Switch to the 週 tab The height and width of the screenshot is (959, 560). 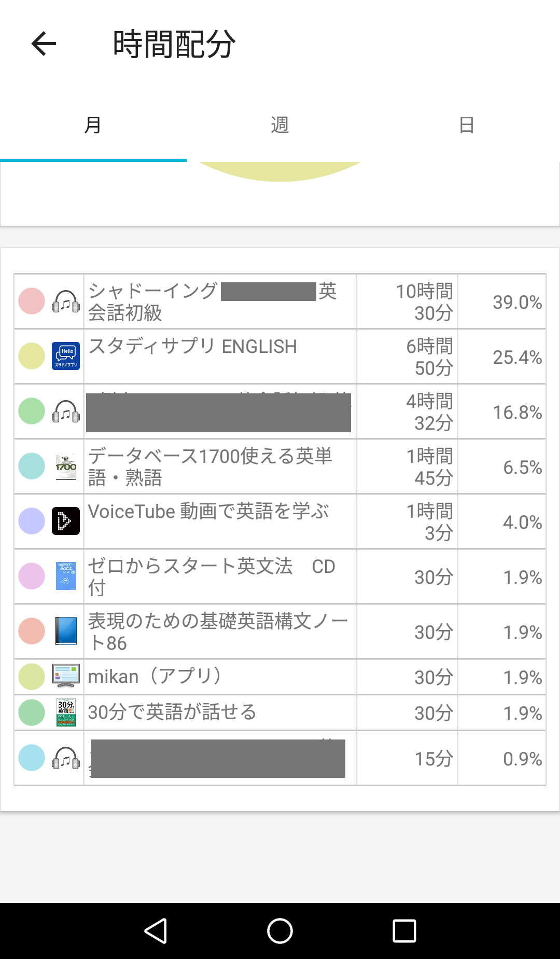[280, 125]
